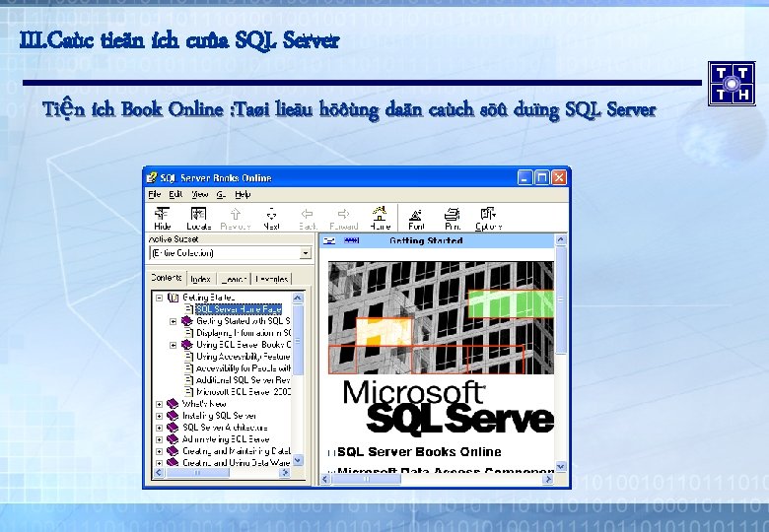The height and width of the screenshot is (532, 769).
Task: Click the page icon beside SQL Server Home Page
Action: 189,309
